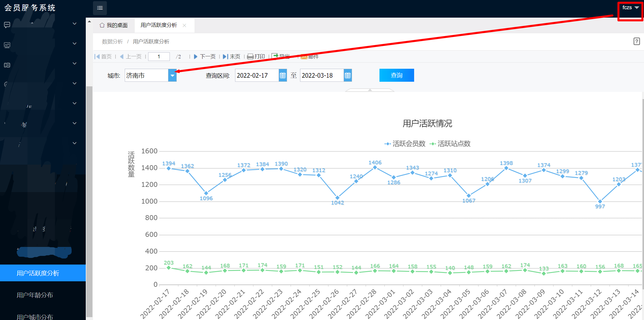Open the fczs user account dropdown
Image resolution: width=644 pixels, height=320 pixels.
pos(630,8)
